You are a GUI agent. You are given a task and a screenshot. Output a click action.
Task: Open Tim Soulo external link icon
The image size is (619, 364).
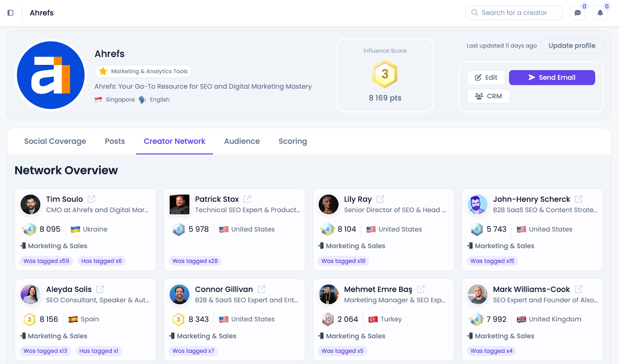(x=91, y=199)
